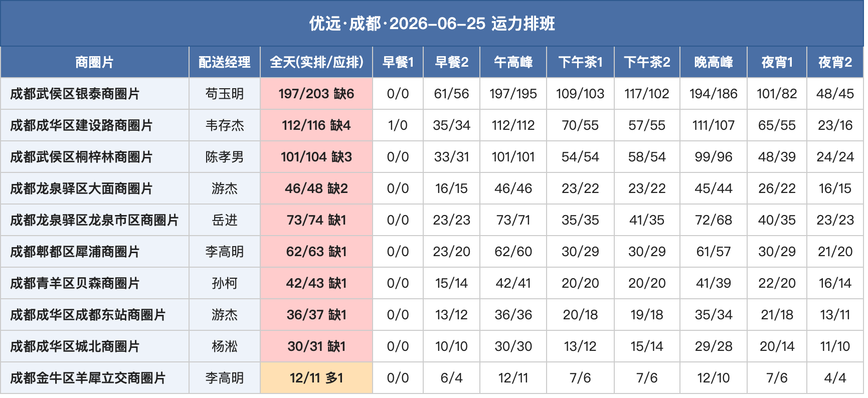Screen dimensions: 868x398
Task: Select the 配送经理 column header
Action: (225, 62)
